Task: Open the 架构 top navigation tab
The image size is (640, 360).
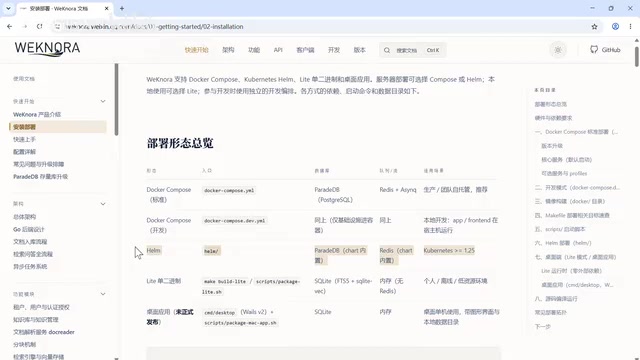Action: pyautogui.click(x=228, y=50)
